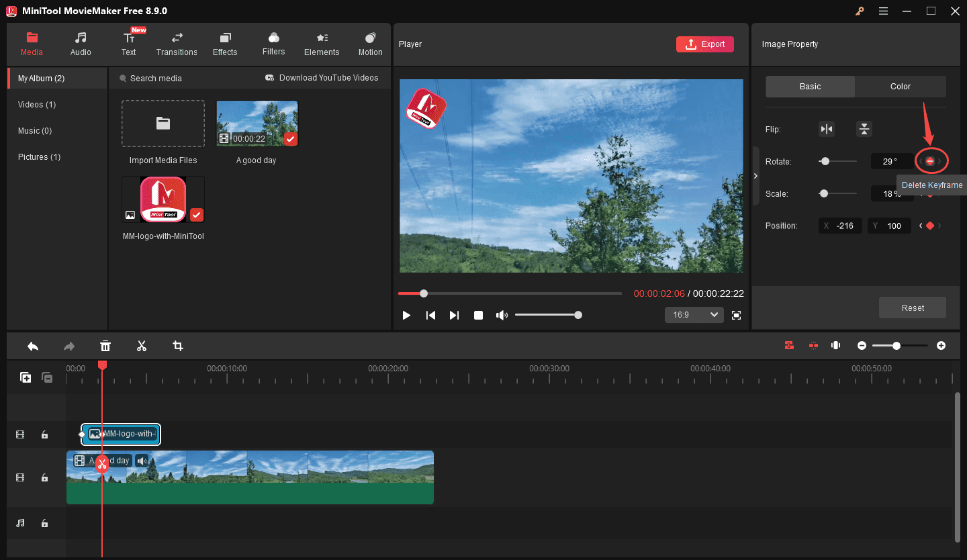This screenshot has width=967, height=560.
Task: Open the key upgrade icon in title bar
Action: (x=859, y=11)
